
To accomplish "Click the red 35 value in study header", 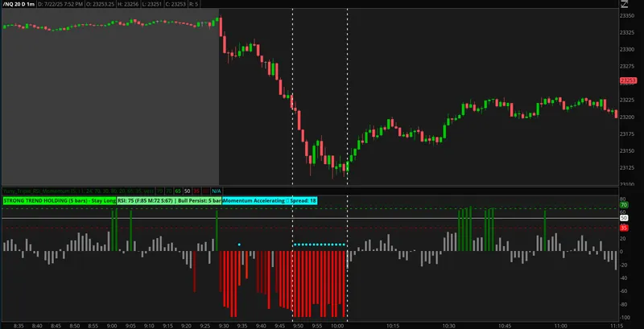I will (196, 191).
